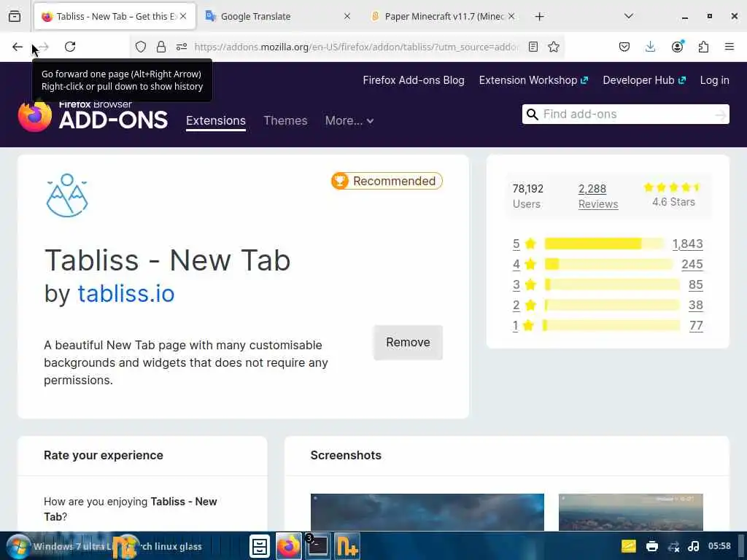The height and width of the screenshot is (560, 747).
Task: Toggle reader view icon
Action: coord(533,47)
